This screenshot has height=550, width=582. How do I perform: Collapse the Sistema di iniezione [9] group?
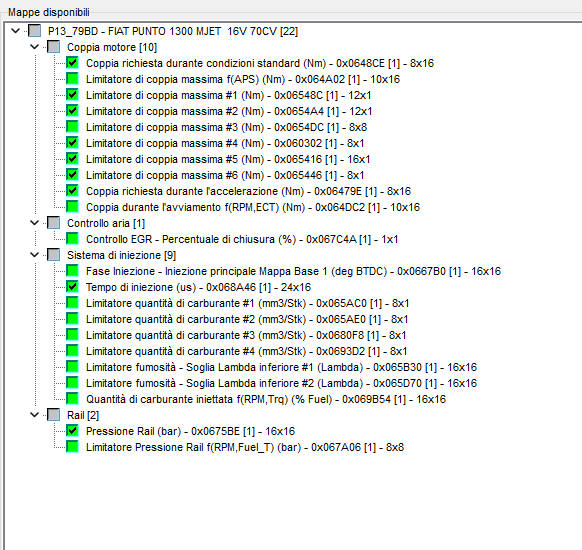[35, 255]
